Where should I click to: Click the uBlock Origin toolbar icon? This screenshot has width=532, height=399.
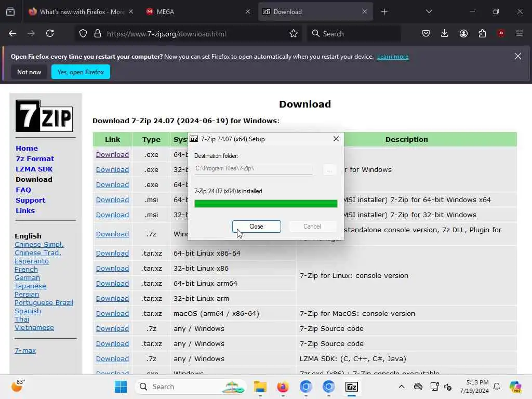click(501, 33)
